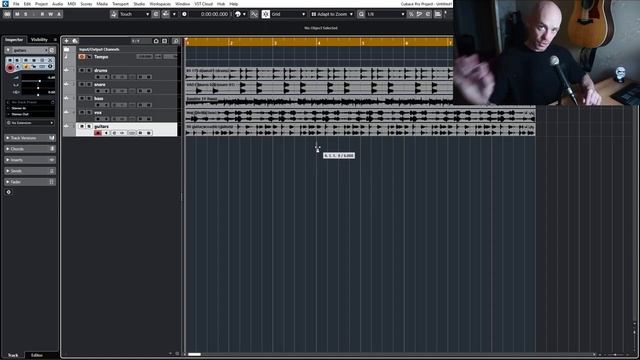Expand the Sends inspector section

[x=30, y=171]
